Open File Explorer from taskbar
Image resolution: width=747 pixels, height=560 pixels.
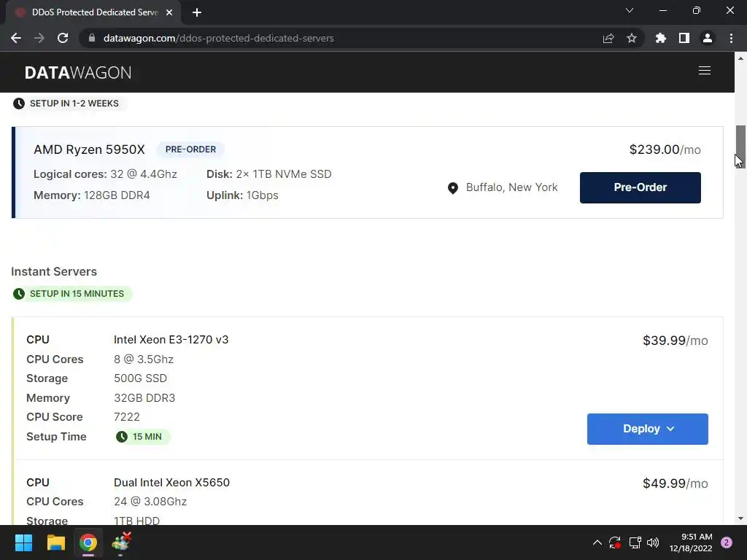55,542
